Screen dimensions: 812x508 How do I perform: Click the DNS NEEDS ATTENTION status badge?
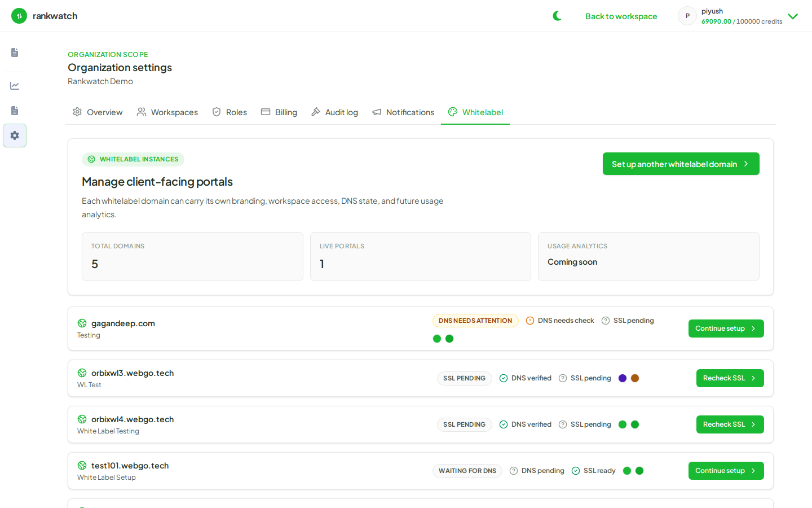coord(475,321)
